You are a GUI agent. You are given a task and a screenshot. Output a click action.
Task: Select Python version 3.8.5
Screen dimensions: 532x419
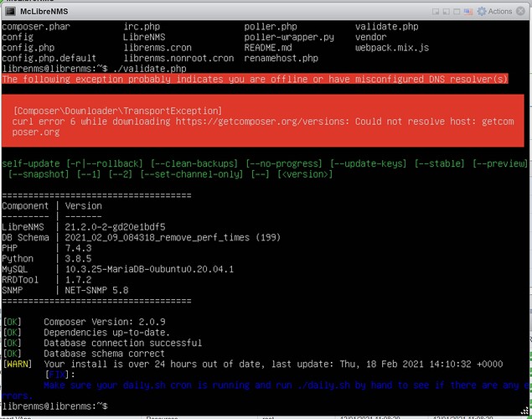[x=78, y=259]
